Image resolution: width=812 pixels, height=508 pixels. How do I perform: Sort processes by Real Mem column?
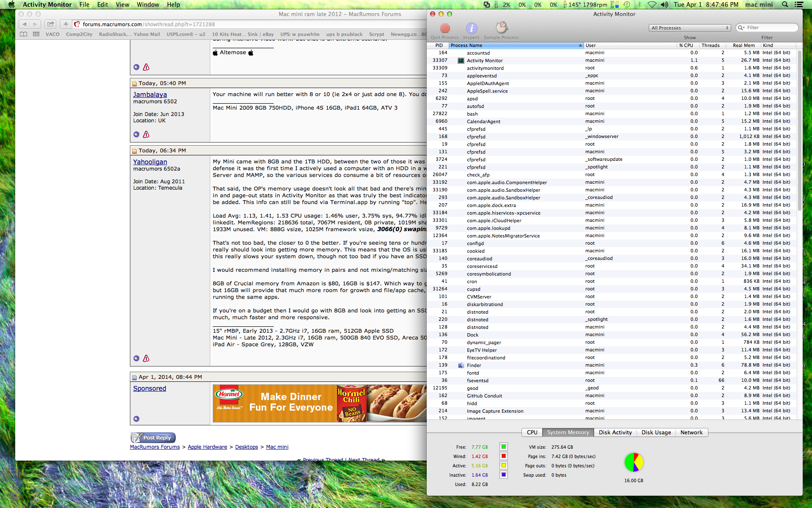pyautogui.click(x=743, y=45)
